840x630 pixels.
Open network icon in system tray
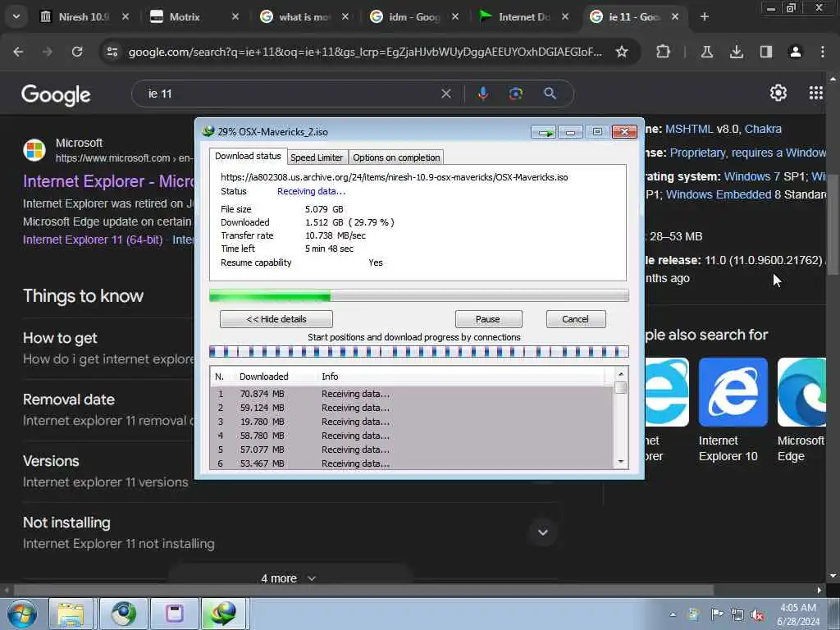click(x=737, y=615)
